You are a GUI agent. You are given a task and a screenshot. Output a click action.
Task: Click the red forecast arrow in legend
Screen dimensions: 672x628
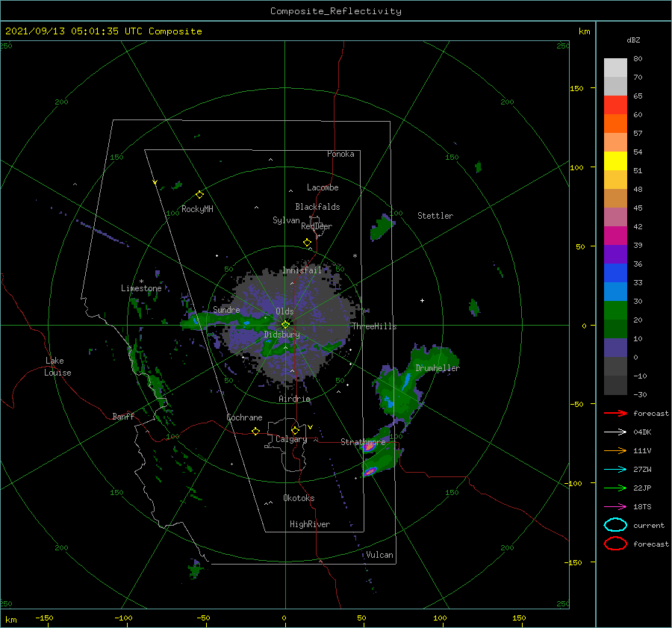tap(615, 413)
